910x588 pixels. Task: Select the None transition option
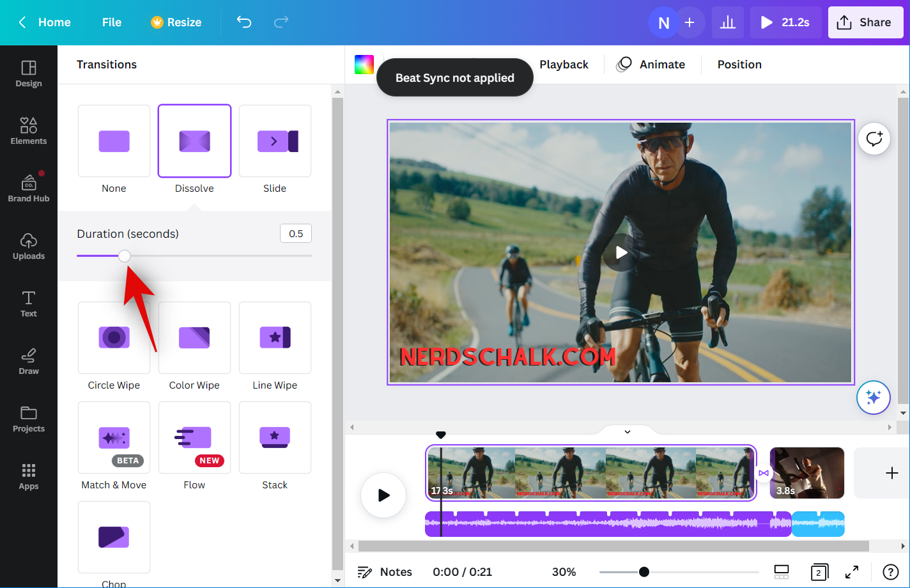pos(114,141)
